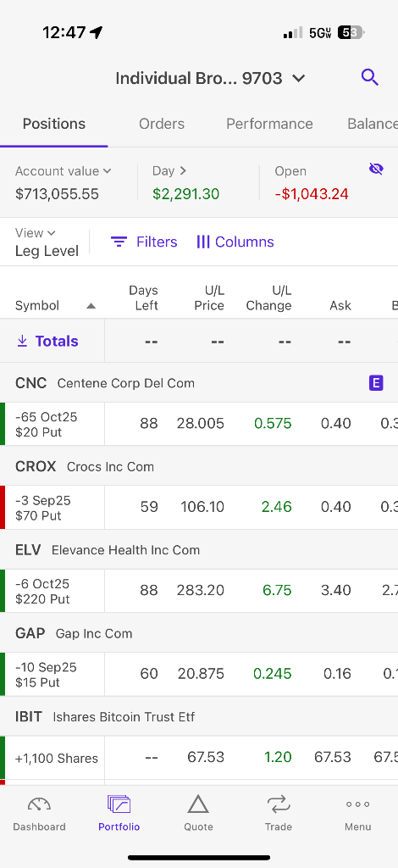Viewport: 398px width, 868px height.
Task: Switch to the Orders tab
Action: 162,124
